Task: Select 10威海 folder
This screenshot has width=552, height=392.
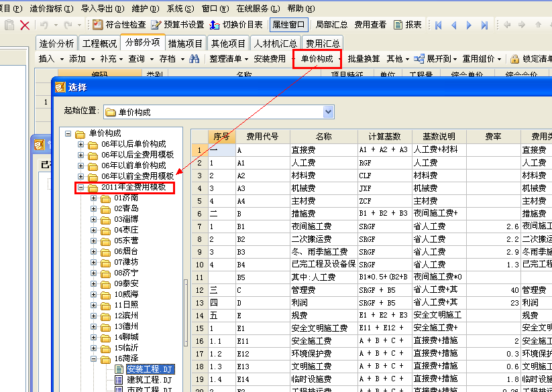Action: coord(126,294)
